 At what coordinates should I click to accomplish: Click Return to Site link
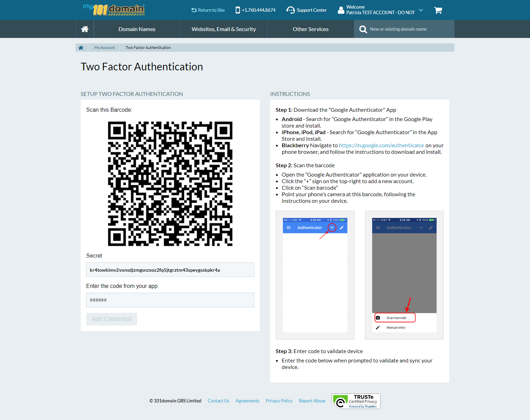(x=211, y=10)
